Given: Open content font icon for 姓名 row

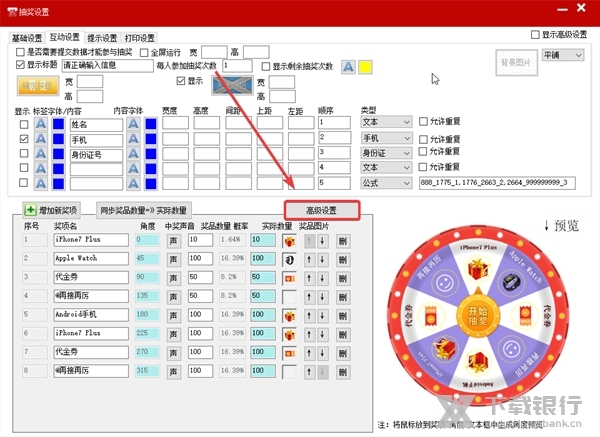Looking at the screenshot, I should tap(133, 124).
